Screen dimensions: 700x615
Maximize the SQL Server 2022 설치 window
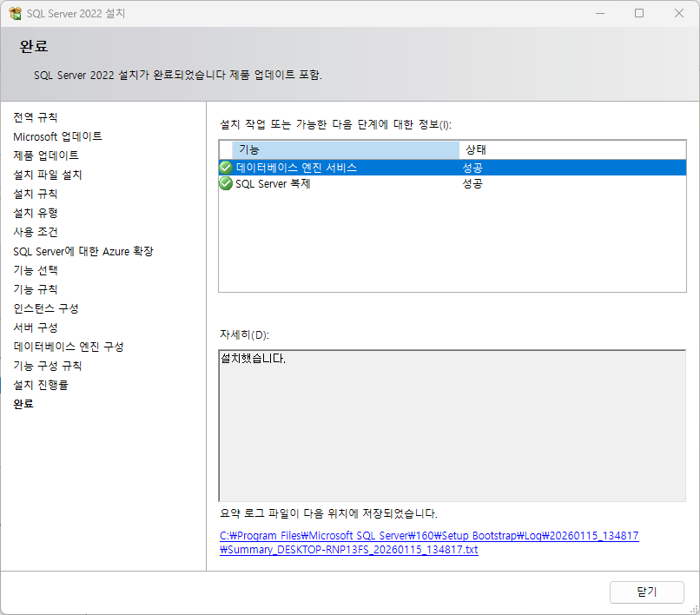click(639, 13)
